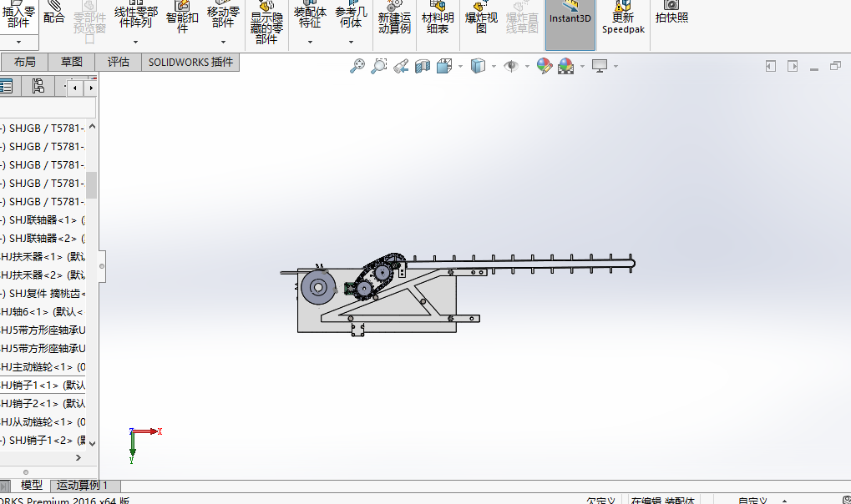Image resolution: width=851 pixels, height=504 pixels.
Task: Select SHJ联轴器<1> in the tree
Action: [43, 219]
